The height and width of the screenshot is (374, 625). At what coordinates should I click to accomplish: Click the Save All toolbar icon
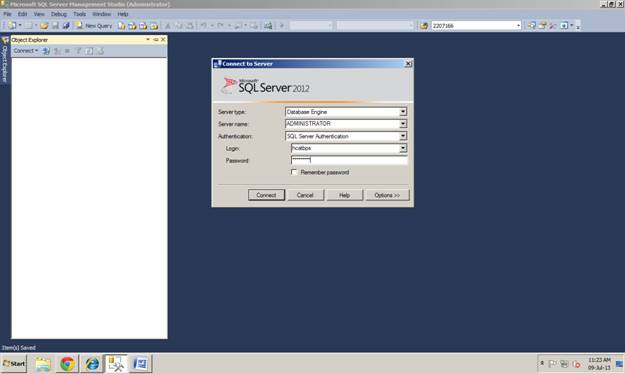(66, 26)
